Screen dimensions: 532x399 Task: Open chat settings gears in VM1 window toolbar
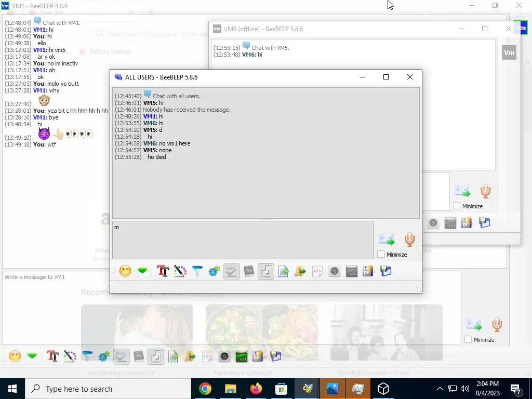coord(104,356)
